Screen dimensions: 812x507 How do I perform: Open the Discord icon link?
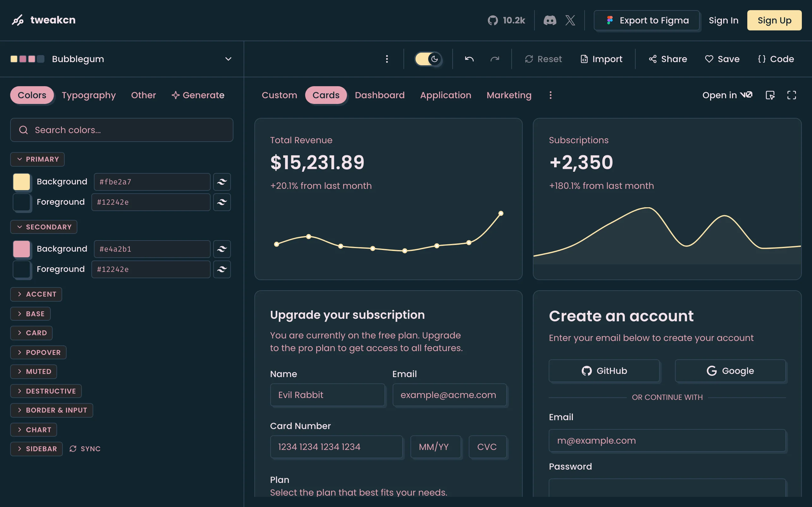coord(550,21)
